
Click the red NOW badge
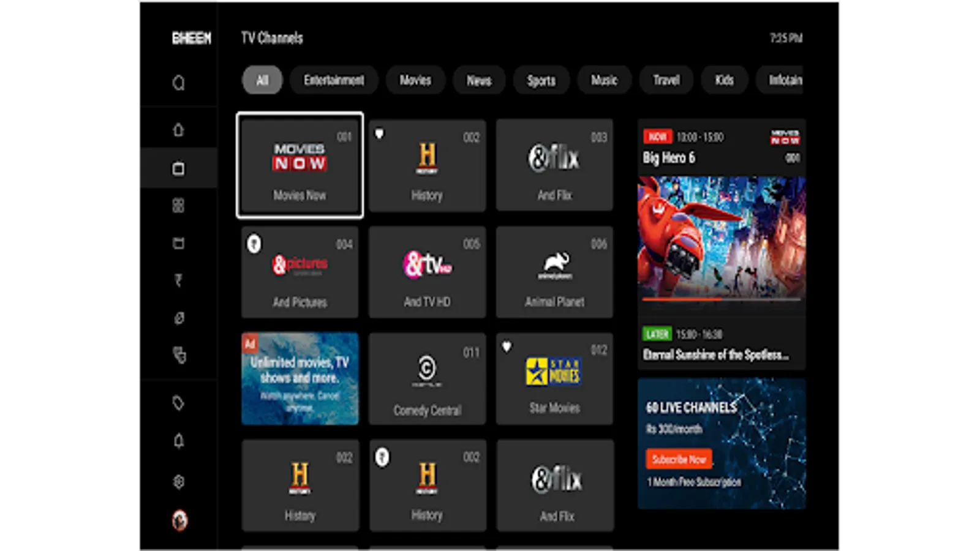click(x=657, y=137)
